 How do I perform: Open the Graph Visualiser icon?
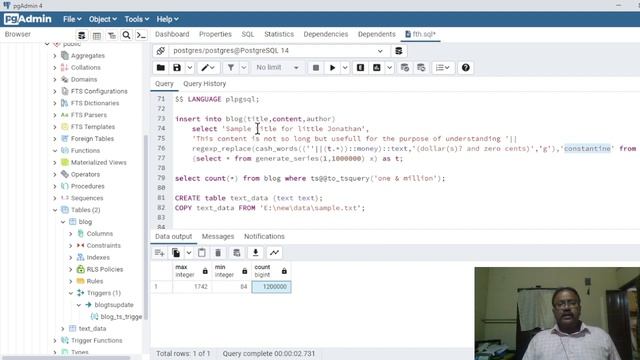[x=274, y=253]
